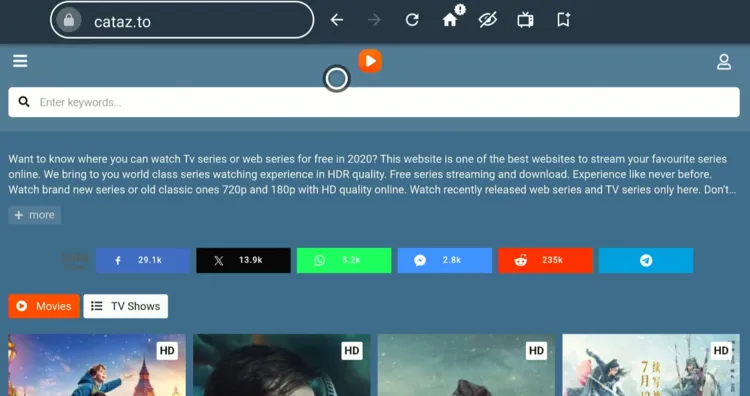The image size is (750, 396).
Task: Share via Messenger 2.8k button
Action: (x=445, y=260)
